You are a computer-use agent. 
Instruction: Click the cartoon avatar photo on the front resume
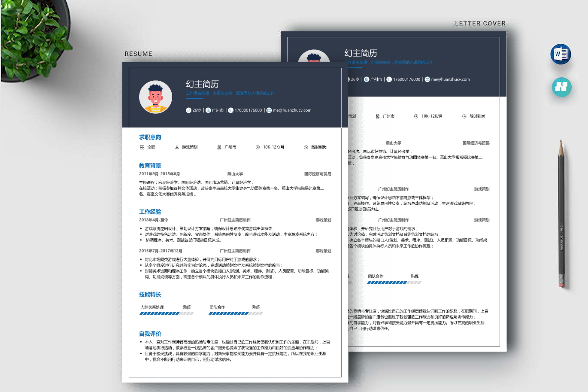155,97
